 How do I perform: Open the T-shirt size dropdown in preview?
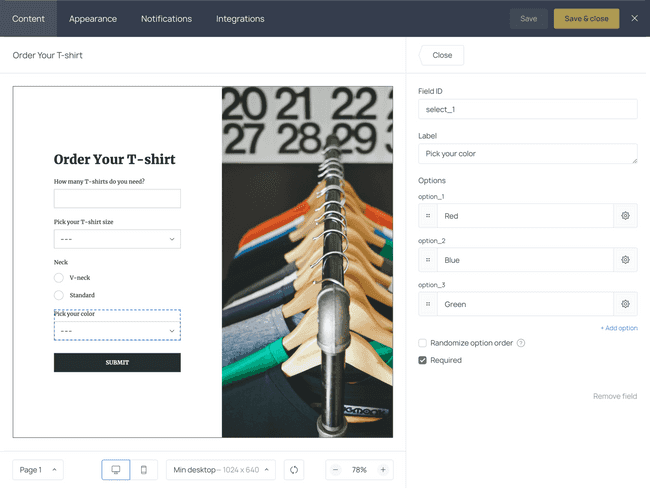click(x=117, y=239)
